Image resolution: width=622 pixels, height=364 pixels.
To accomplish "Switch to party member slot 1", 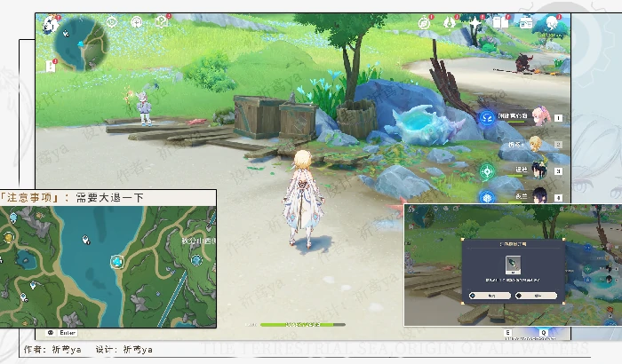I will click(538, 116).
